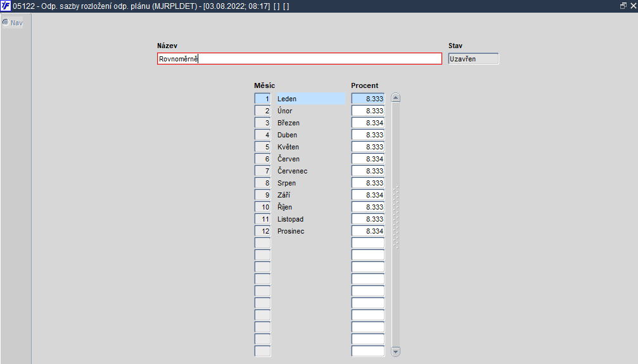Click the Procent field for Květen
The height and width of the screenshot is (364, 638).
point(368,147)
